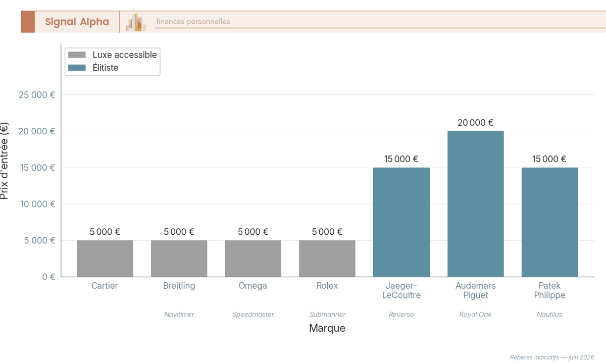The width and height of the screenshot is (606, 364).
Task: Click the orange square beside Signal Alpha
Action: (x=28, y=22)
